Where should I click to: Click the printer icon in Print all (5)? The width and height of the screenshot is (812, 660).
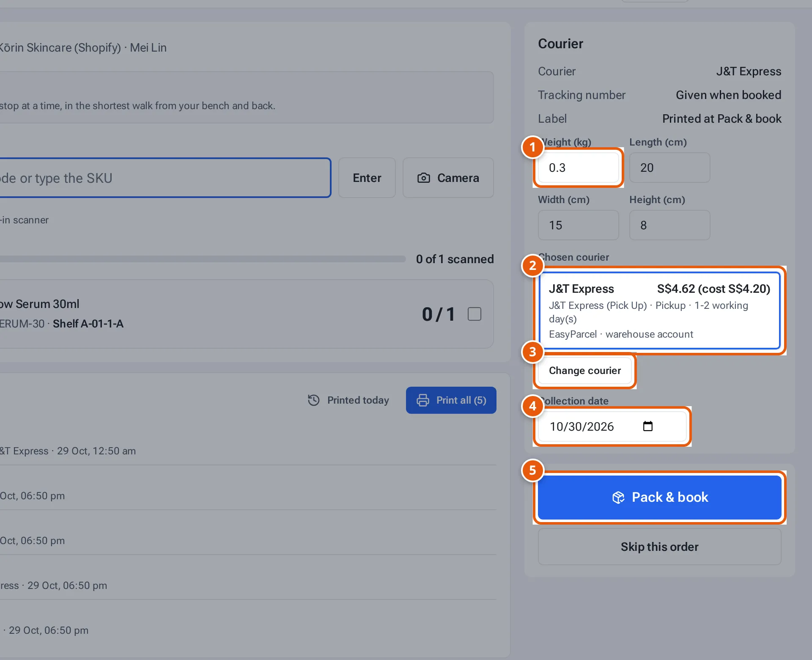tap(423, 400)
